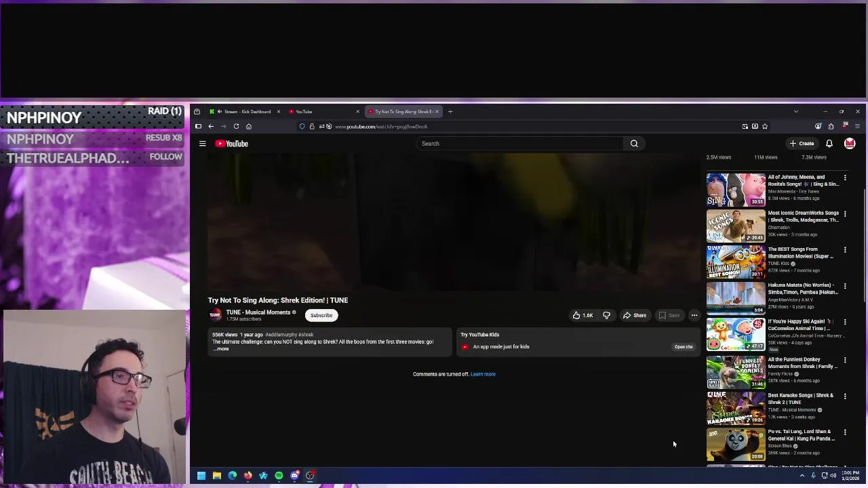Open the YouTube account avatar menu
The image size is (868, 488).
[x=850, y=144]
